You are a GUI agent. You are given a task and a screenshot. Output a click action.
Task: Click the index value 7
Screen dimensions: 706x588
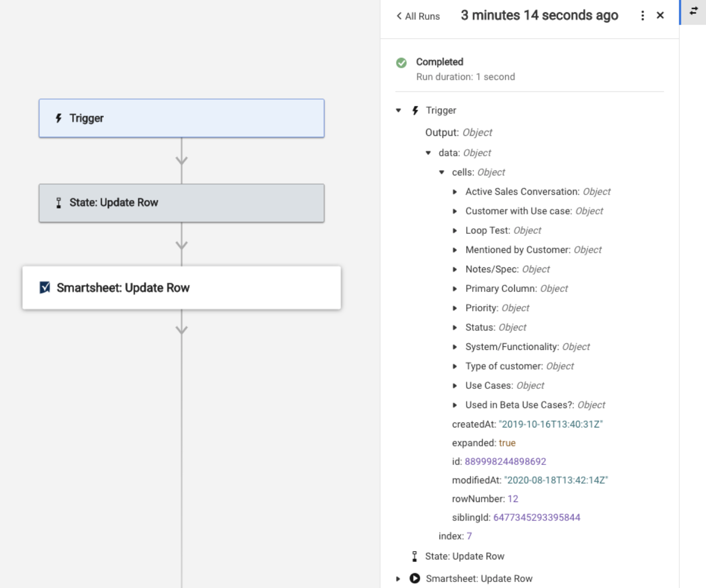click(469, 536)
